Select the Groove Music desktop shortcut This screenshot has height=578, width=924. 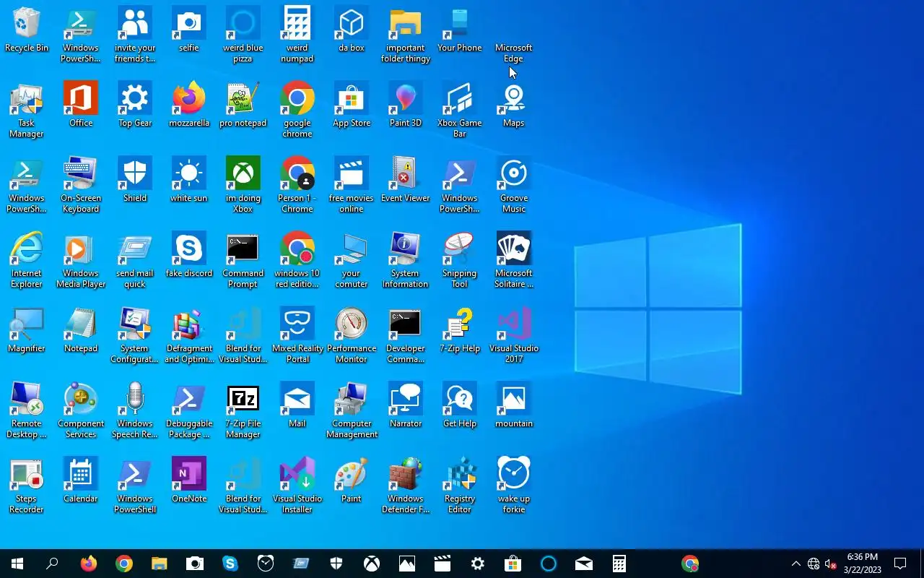(x=514, y=184)
